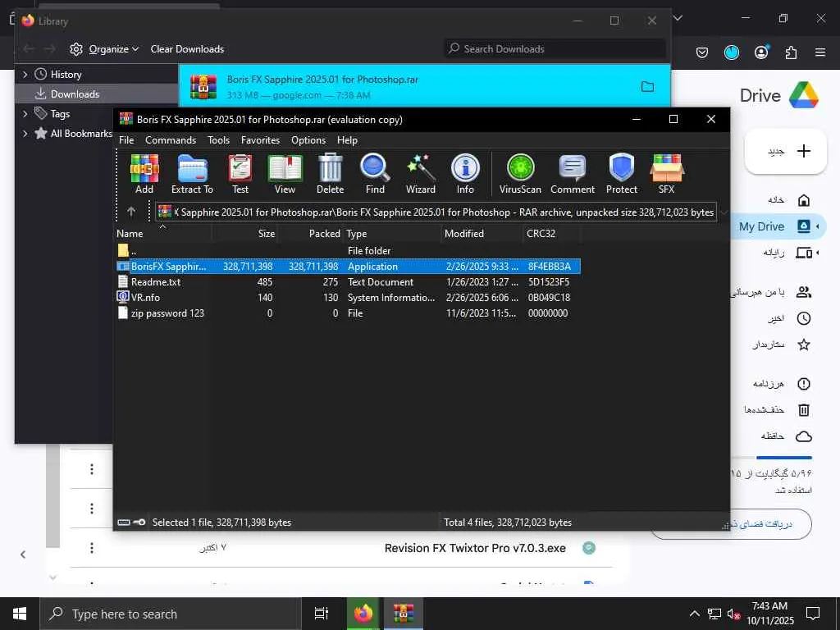This screenshot has height=630, width=840.
Task: Click Task View button on taskbar
Action: (x=321, y=614)
